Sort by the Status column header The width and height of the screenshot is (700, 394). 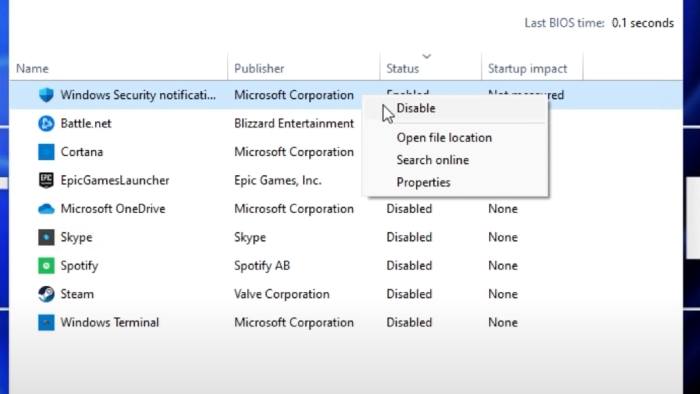pos(403,69)
